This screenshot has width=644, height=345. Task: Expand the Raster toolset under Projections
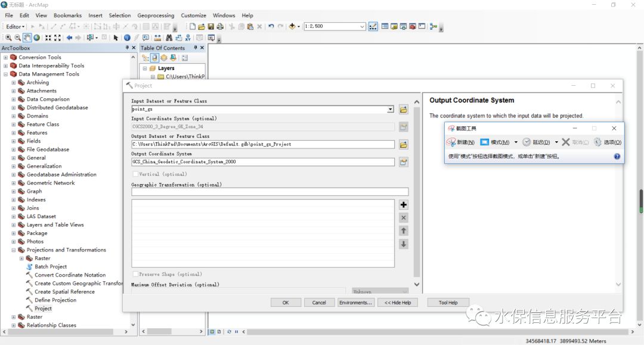(21, 259)
